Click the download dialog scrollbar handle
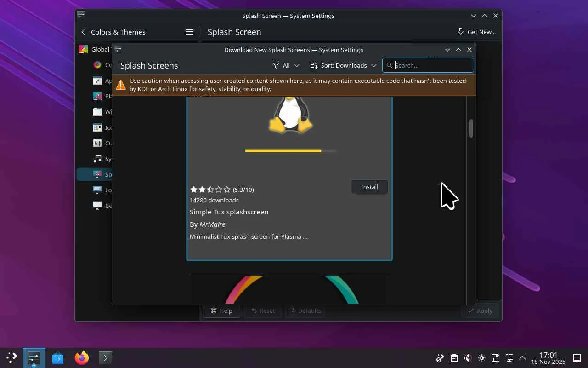 click(x=471, y=128)
